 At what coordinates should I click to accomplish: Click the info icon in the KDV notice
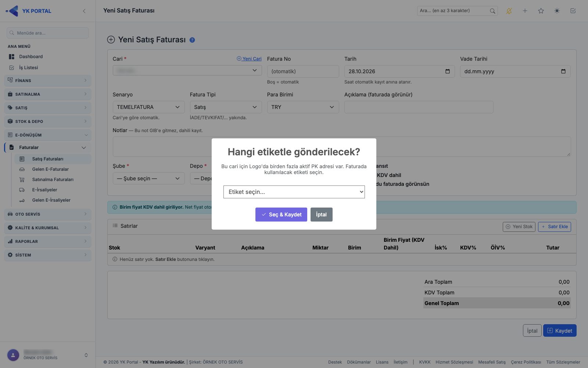pyautogui.click(x=115, y=207)
